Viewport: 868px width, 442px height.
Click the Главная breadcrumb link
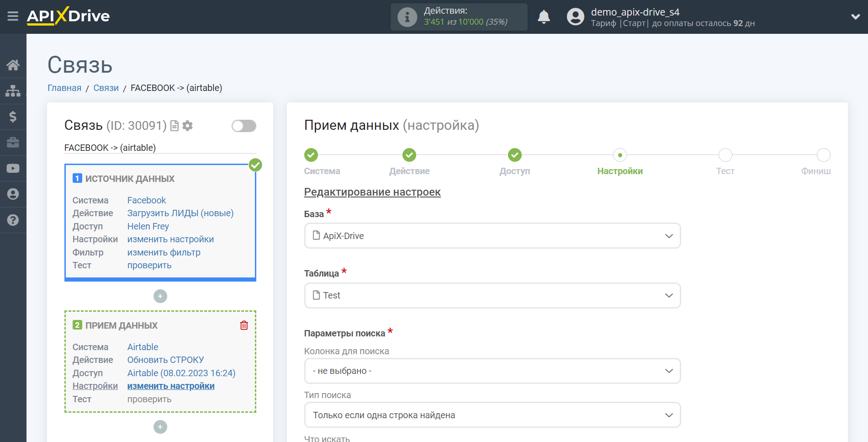(x=64, y=88)
